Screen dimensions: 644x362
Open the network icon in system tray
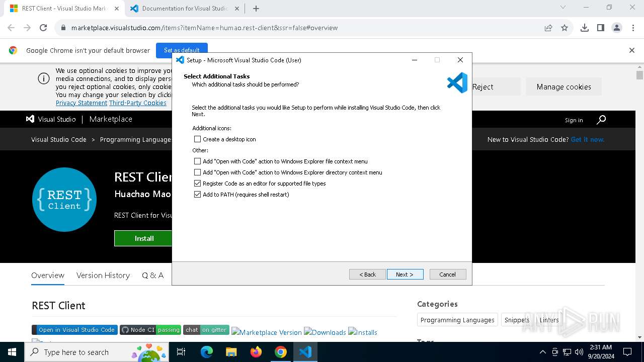[567, 352]
